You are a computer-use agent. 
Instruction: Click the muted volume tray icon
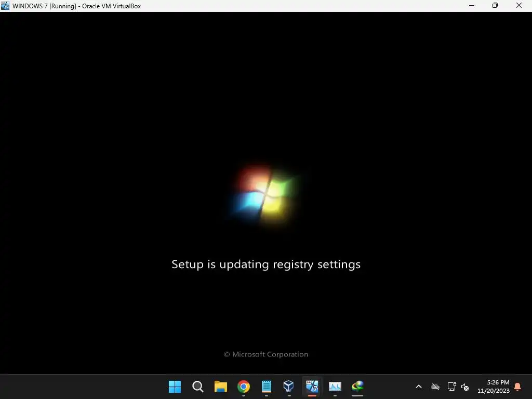(465, 387)
